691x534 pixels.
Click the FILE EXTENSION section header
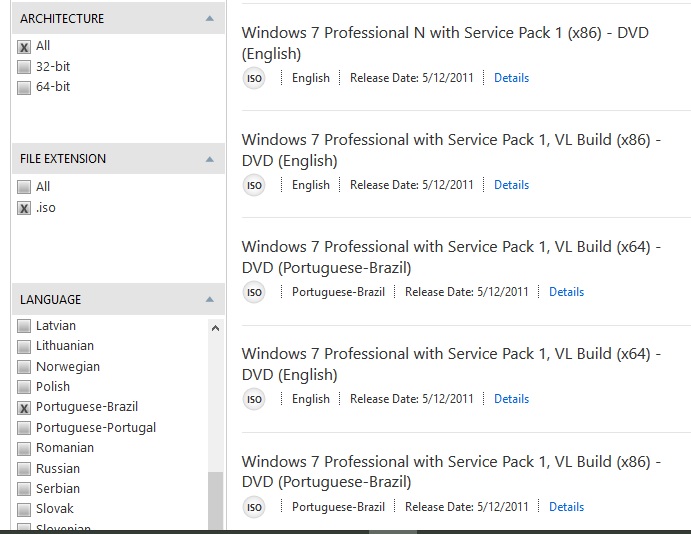(x=118, y=159)
